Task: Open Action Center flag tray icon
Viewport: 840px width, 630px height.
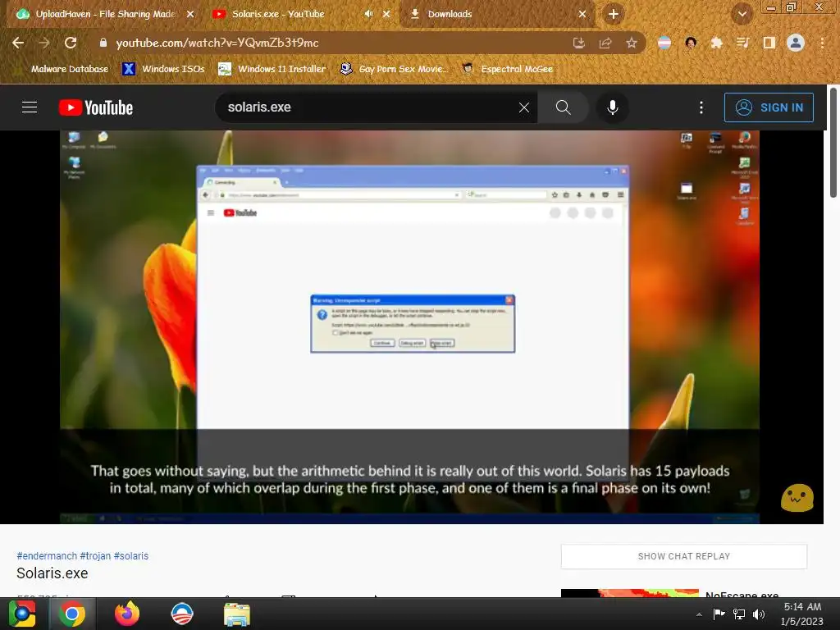Action: pos(719,614)
